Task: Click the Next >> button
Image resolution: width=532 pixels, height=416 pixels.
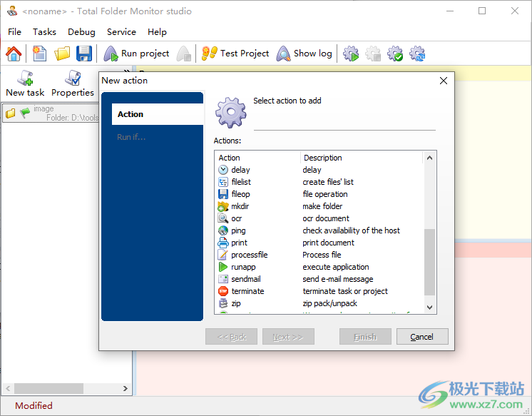Action: tap(288, 337)
